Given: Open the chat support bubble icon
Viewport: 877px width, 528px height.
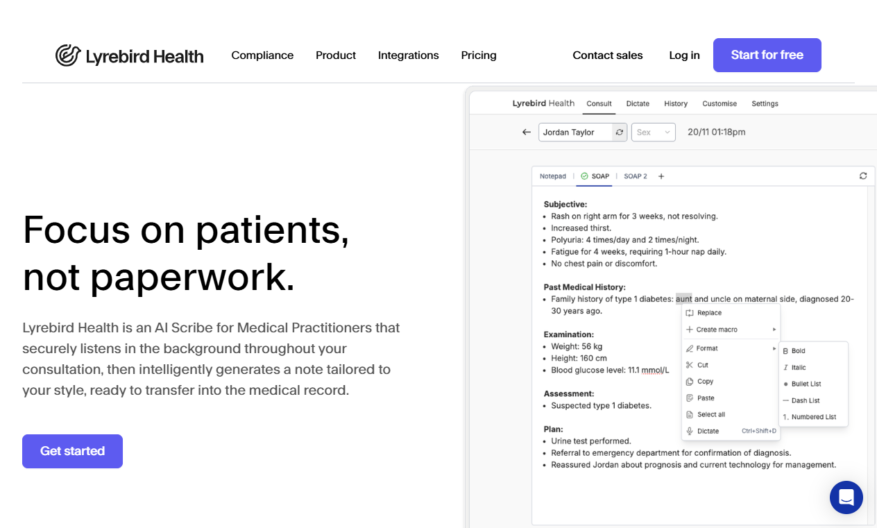Looking at the screenshot, I should click(846, 497).
